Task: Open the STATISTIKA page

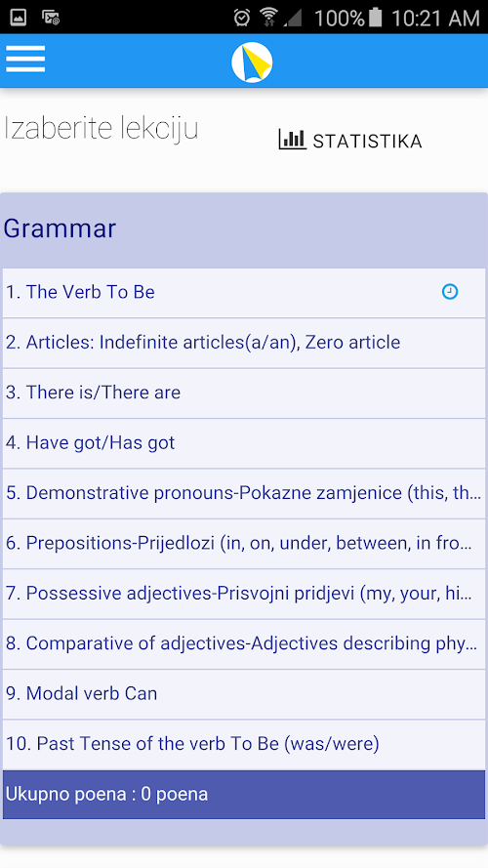Action: [350, 141]
